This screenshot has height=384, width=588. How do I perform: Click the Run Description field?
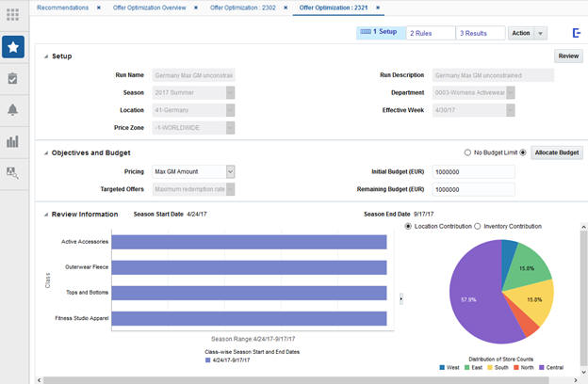tap(493, 75)
